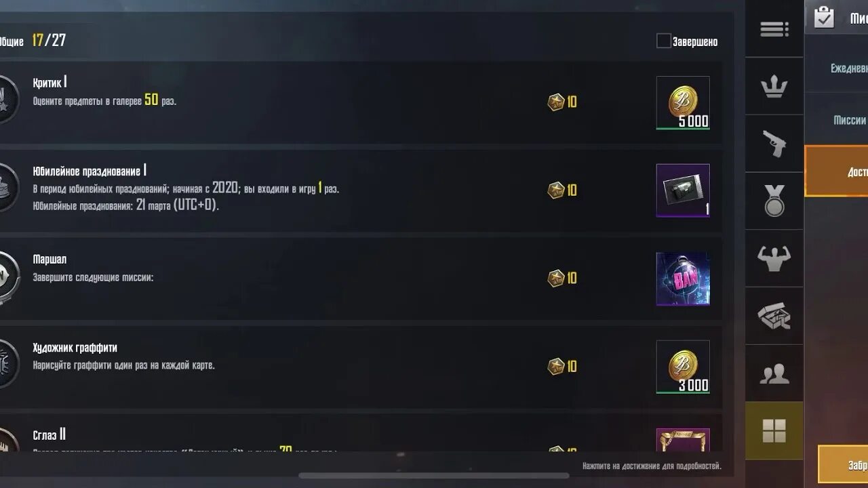Image resolution: width=868 pixels, height=488 pixels.
Task: Open the list menu icon in sidebar
Action: click(774, 29)
